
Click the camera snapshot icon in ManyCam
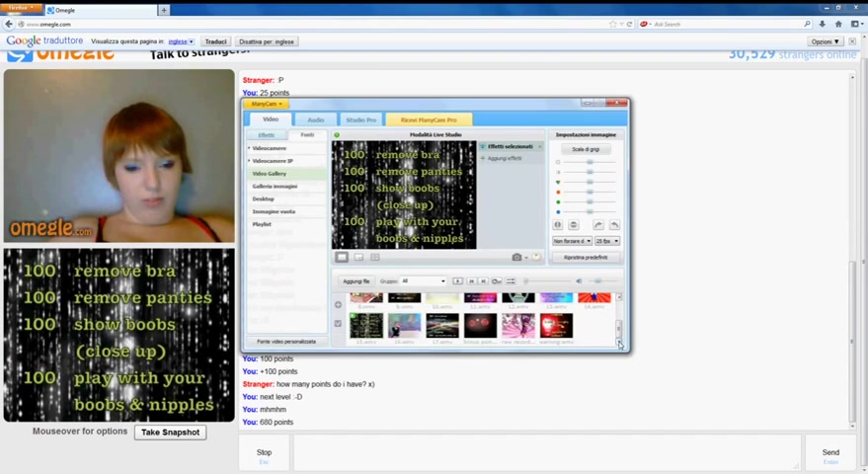516,257
